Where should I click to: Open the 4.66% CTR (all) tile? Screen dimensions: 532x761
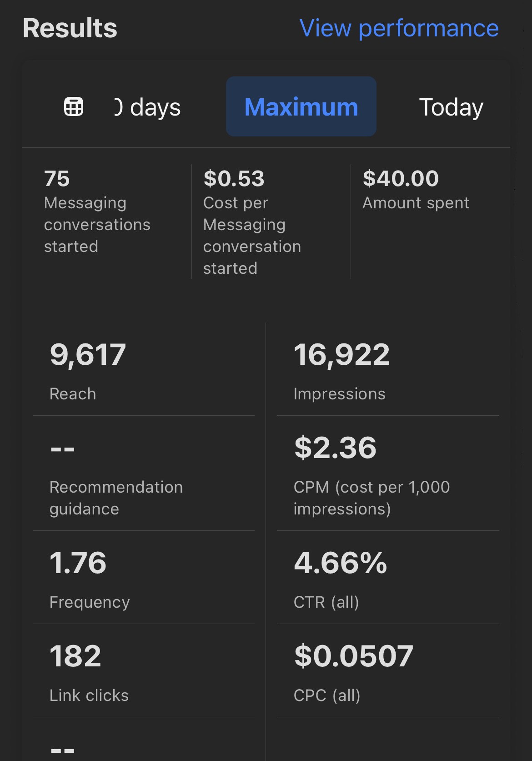(x=387, y=577)
